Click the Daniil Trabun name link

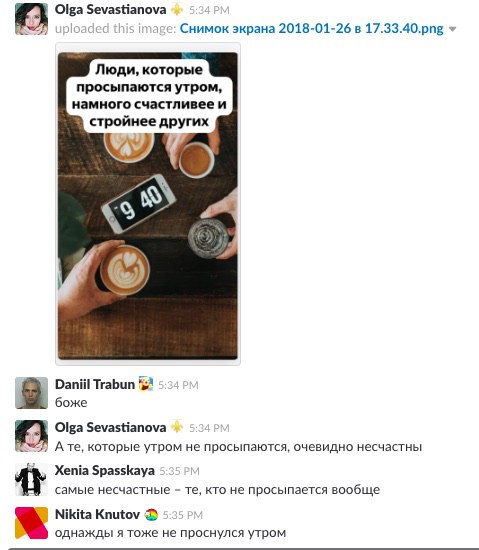click(x=95, y=384)
